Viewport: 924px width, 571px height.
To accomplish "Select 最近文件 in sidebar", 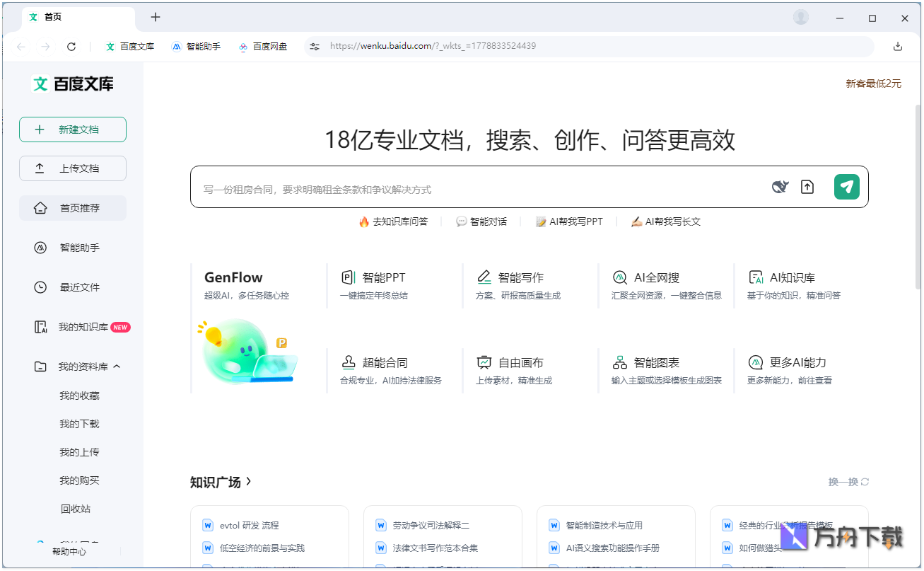I will click(x=73, y=287).
